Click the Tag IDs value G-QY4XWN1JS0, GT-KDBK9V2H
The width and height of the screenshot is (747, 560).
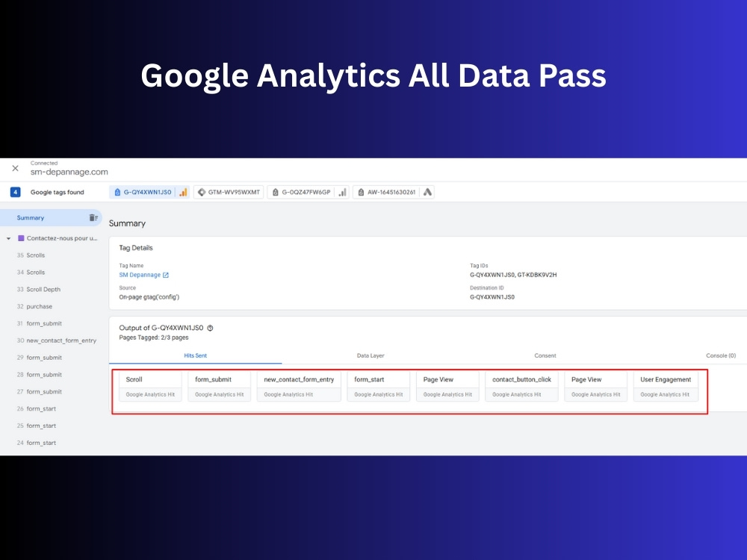point(513,275)
